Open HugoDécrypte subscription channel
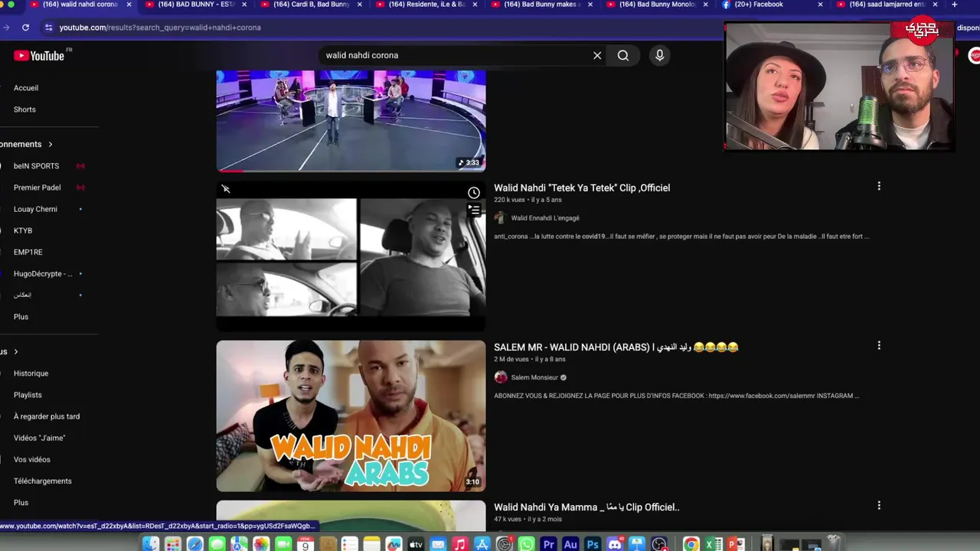The width and height of the screenshot is (980, 551). point(43,273)
